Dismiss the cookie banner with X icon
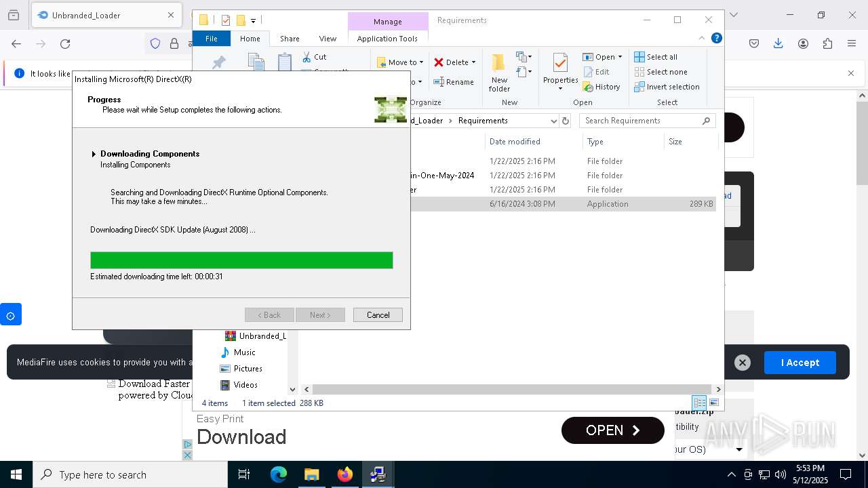This screenshot has height=488, width=868. tap(743, 363)
